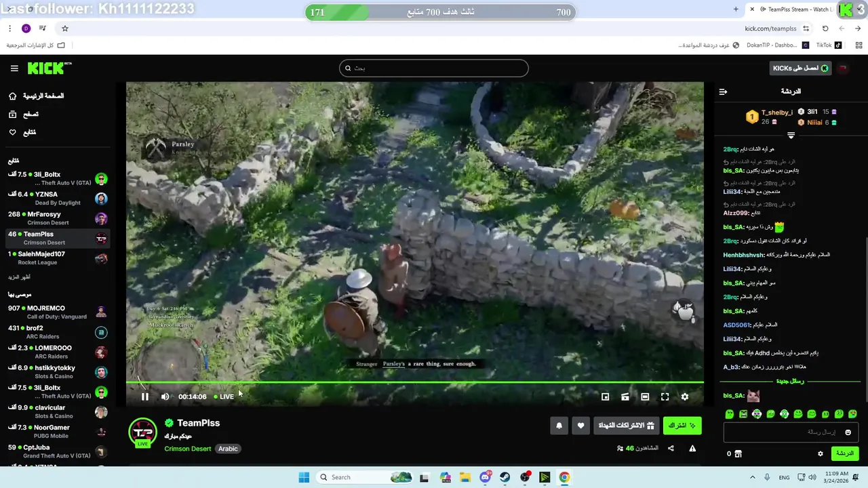
Task: Open SalehMajed107 Rocket League channel
Action: [58, 258]
